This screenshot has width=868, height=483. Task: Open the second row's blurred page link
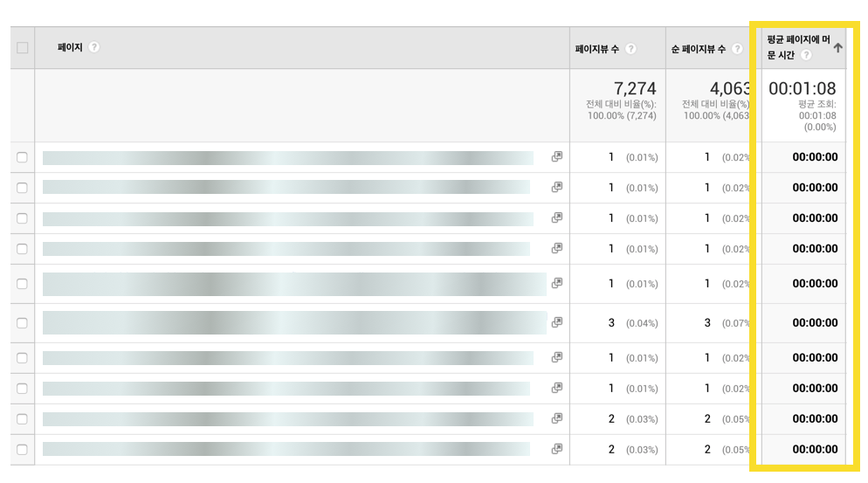pos(286,188)
